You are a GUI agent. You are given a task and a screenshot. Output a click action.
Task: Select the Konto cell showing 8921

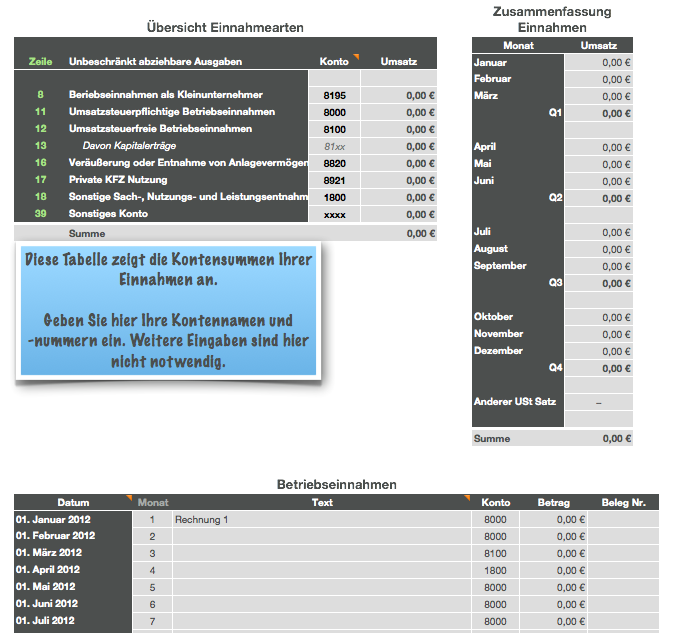click(335, 180)
